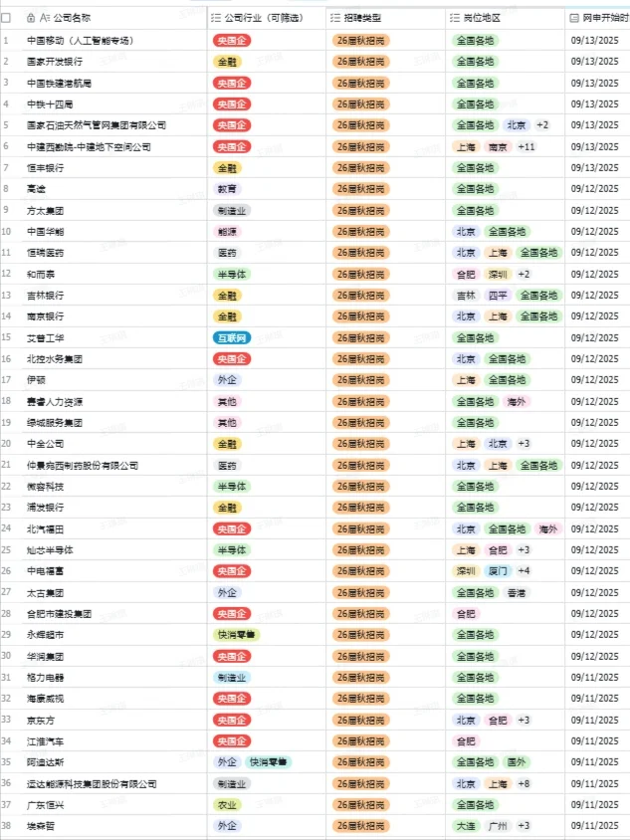This screenshot has width=630, height=840.
Task: Tick the select-all checkbox in the header
Action: tap(6, 18)
